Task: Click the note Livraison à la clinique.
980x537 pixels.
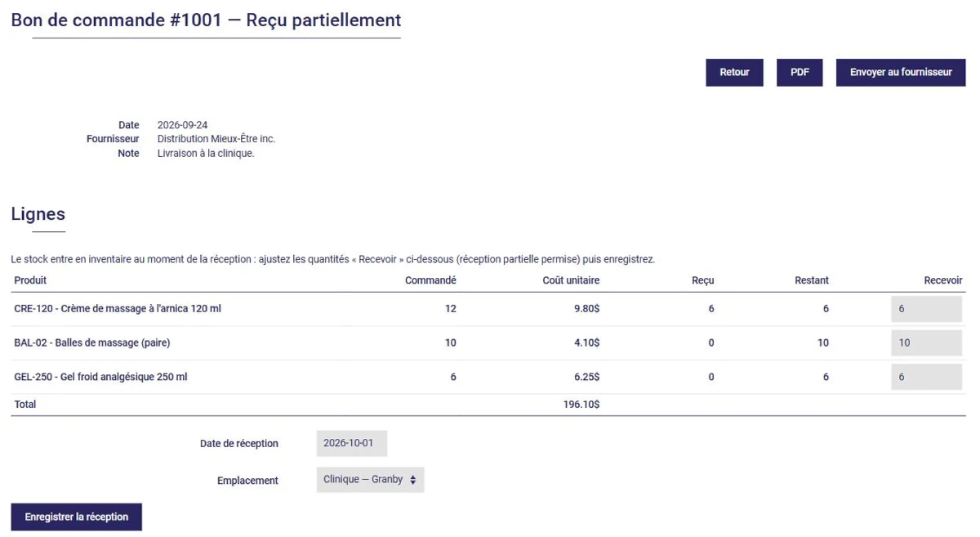Action: [206, 153]
